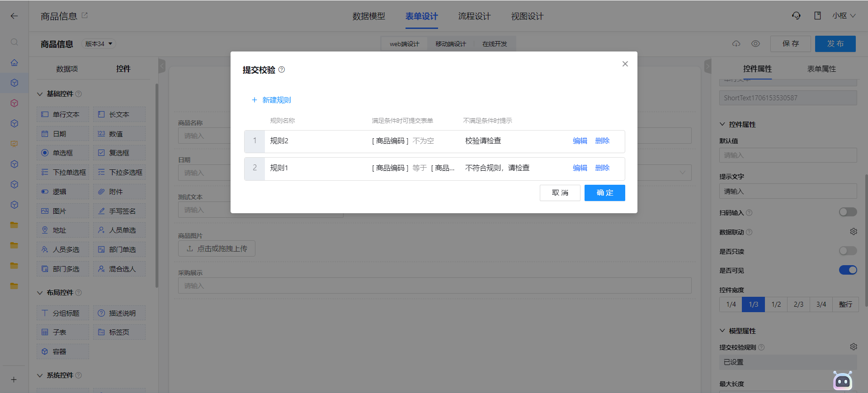
Task: Collapse the 布局控件 section
Action: 40,293
